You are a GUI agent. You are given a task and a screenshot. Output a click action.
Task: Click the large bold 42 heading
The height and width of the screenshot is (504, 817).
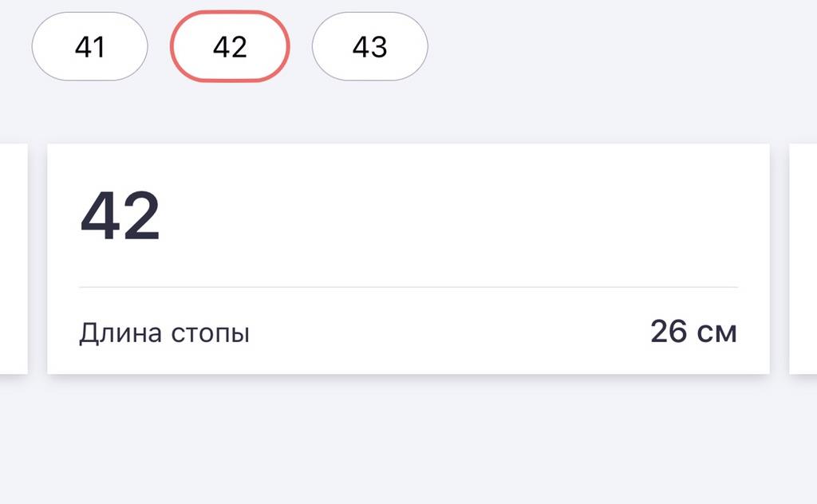point(120,217)
